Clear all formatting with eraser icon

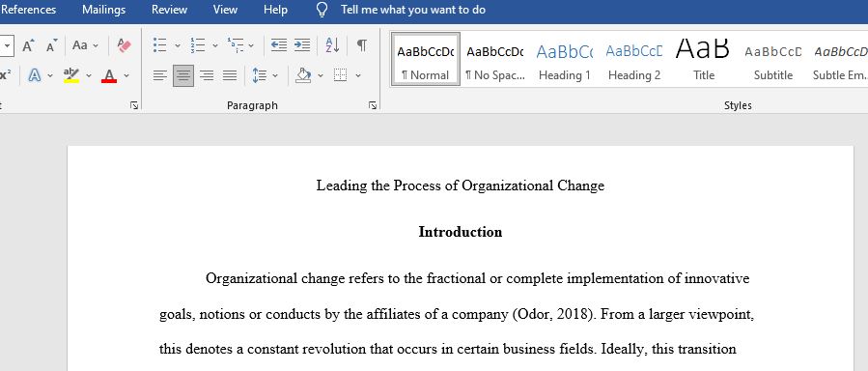[124, 45]
